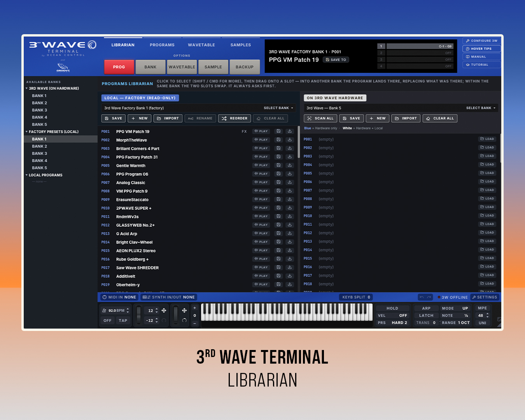Click the pitch wheel slider

(x=139, y=316)
